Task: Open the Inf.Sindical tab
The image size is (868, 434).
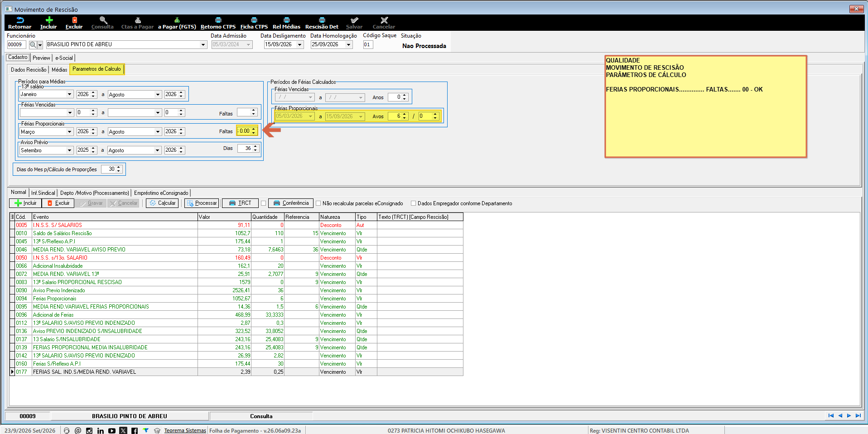Action: tap(43, 193)
